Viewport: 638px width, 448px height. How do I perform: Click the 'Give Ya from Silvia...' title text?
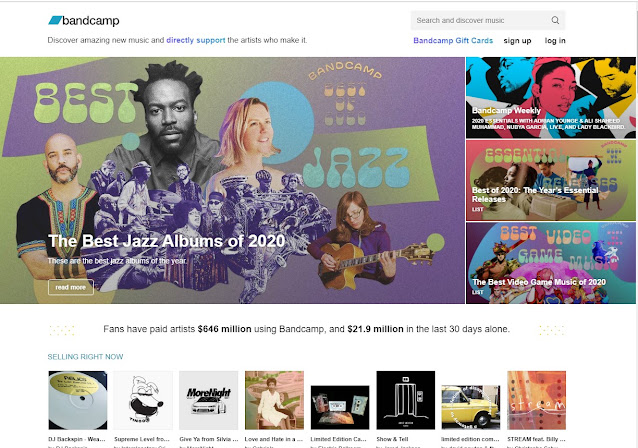pos(209,439)
